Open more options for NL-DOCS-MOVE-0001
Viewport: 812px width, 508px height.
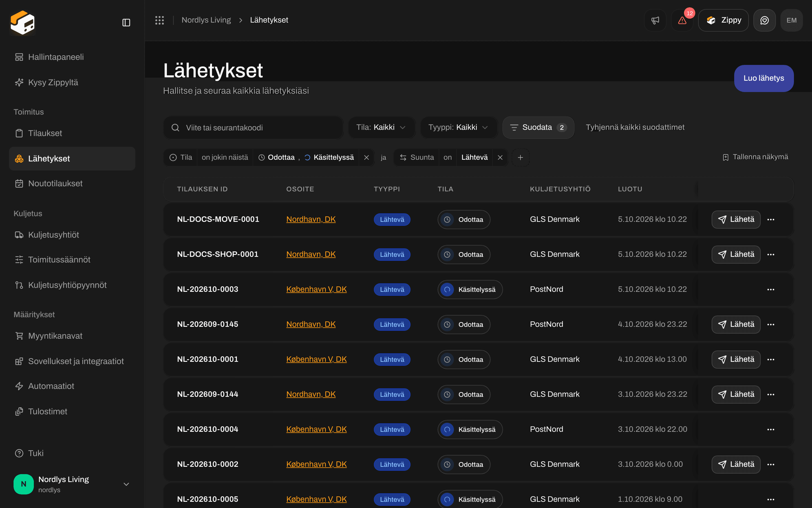point(771,219)
